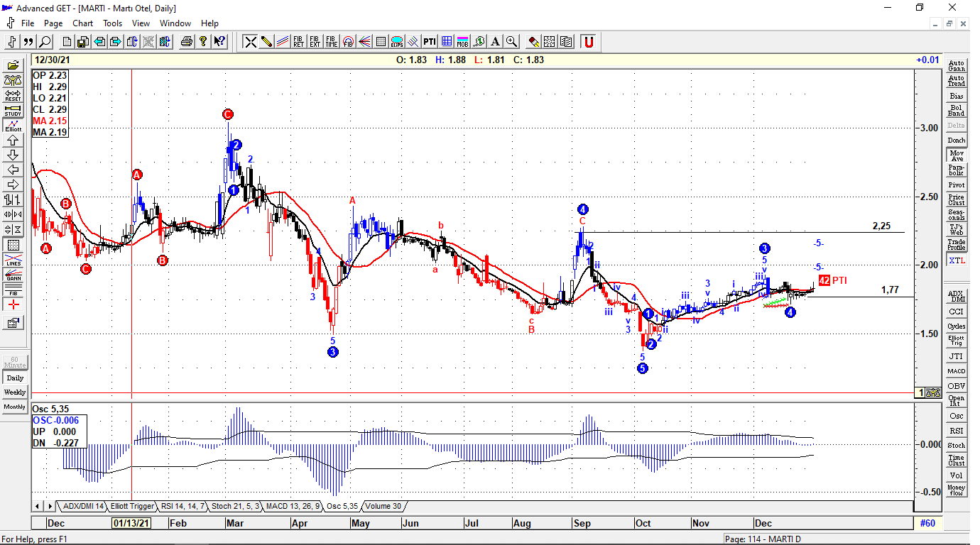Image resolution: width=980 pixels, height=545 pixels.
Task: Click the quote marks toolbar icon
Action: (28, 41)
